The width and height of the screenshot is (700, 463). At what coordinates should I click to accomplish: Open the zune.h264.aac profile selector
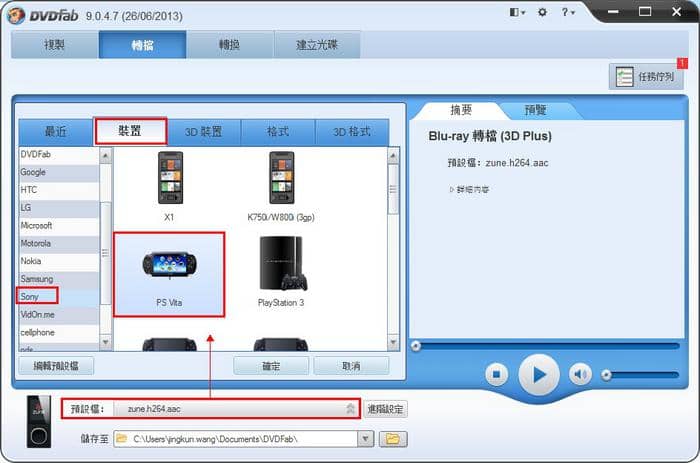point(236,409)
